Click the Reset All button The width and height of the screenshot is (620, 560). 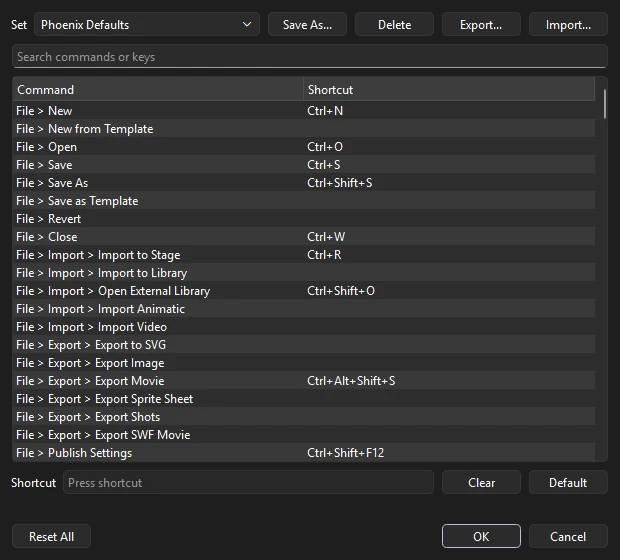51,536
